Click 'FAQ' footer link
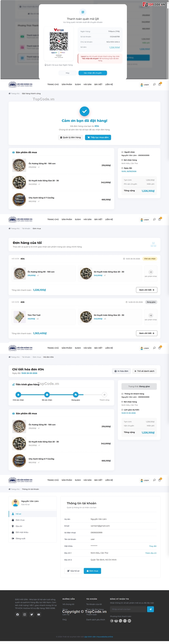169x644 pixels. click(65, 620)
